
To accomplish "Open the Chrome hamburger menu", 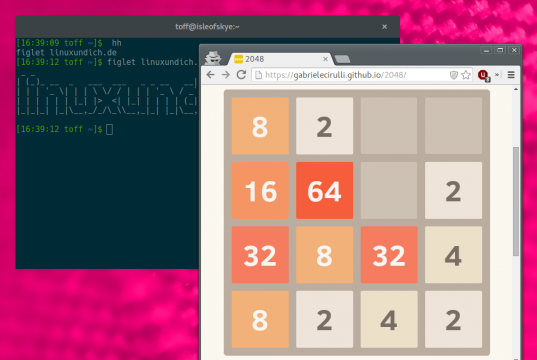I will (x=511, y=75).
